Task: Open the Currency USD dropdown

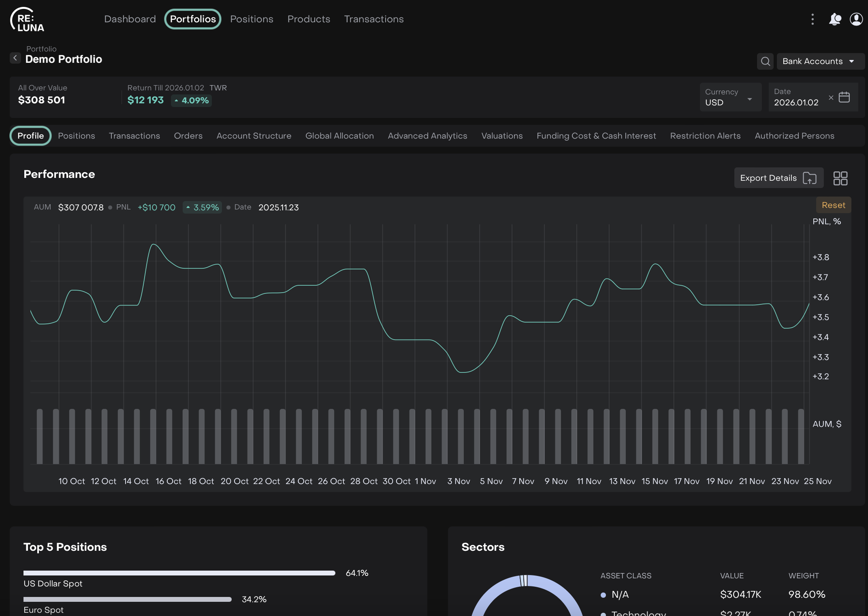Action: point(730,97)
